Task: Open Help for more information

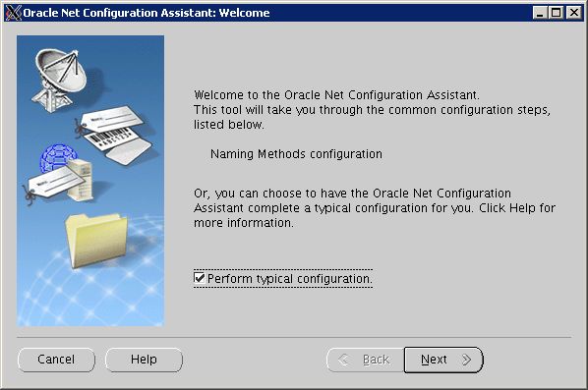Action: pos(144,360)
